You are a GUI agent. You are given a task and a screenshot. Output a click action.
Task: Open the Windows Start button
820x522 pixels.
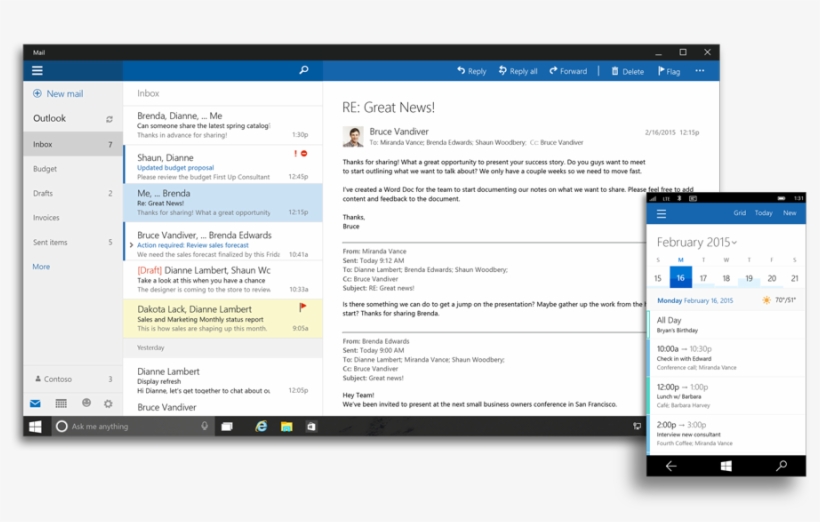click(35, 426)
